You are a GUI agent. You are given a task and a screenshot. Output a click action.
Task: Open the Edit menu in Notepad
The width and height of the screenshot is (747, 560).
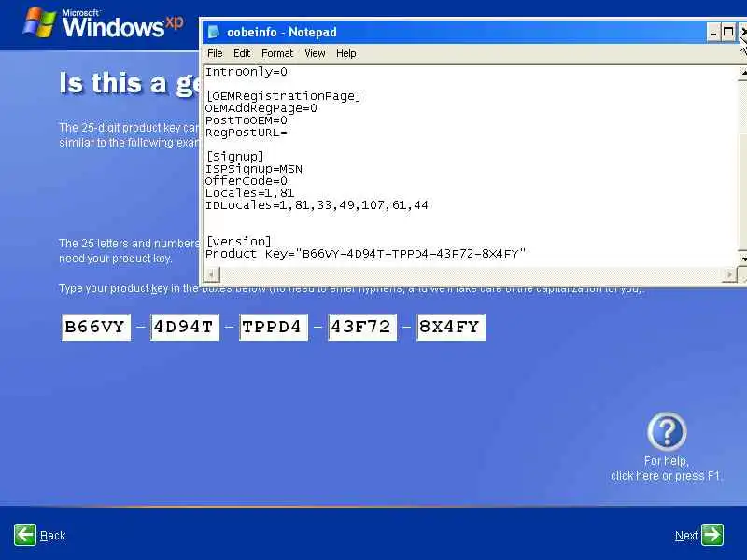242,53
